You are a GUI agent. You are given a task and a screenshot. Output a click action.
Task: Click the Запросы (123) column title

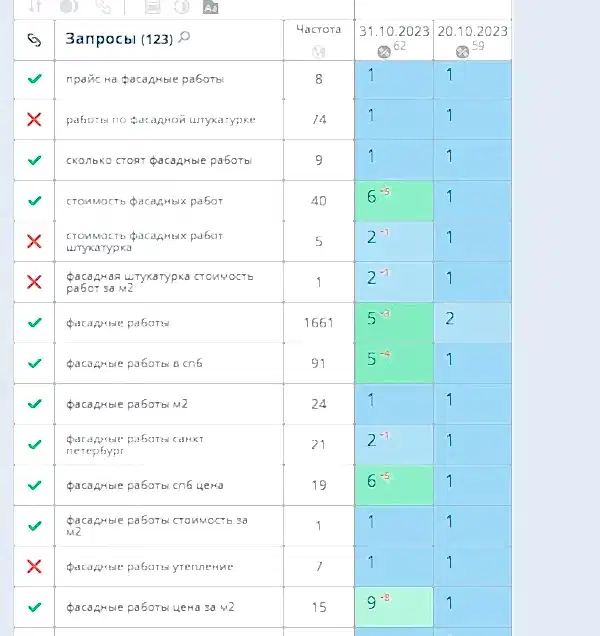[118, 39]
